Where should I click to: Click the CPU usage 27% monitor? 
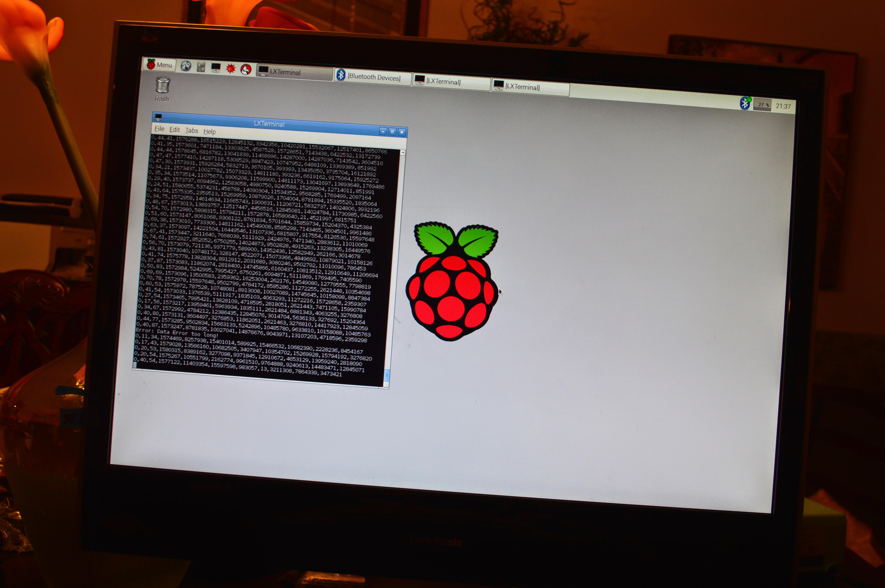pyautogui.click(x=762, y=105)
